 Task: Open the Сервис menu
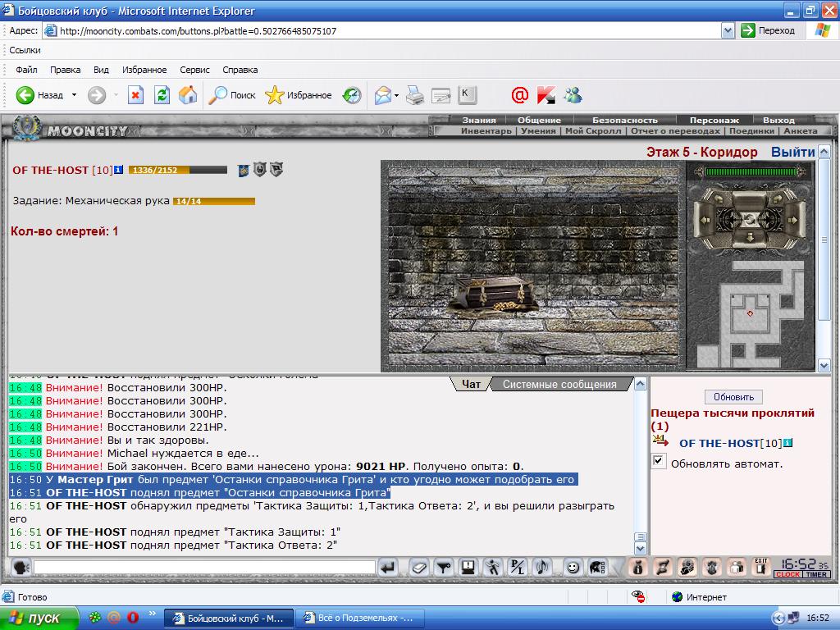(194, 70)
